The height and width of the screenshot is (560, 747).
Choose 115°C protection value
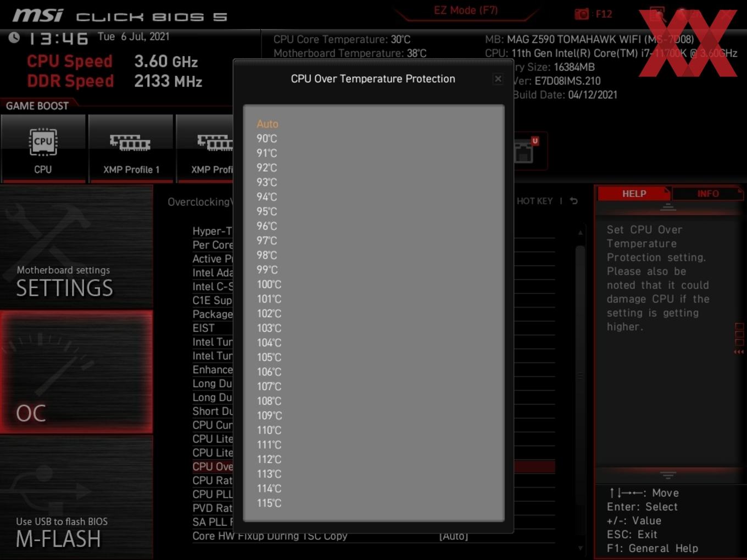click(269, 503)
